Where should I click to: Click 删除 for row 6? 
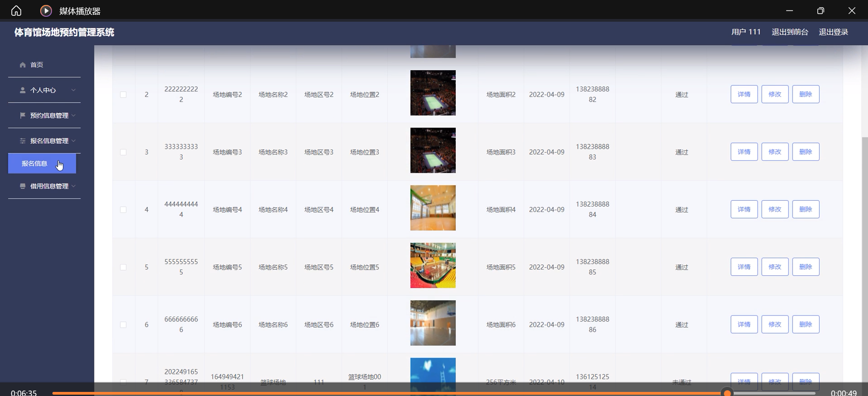click(x=806, y=324)
